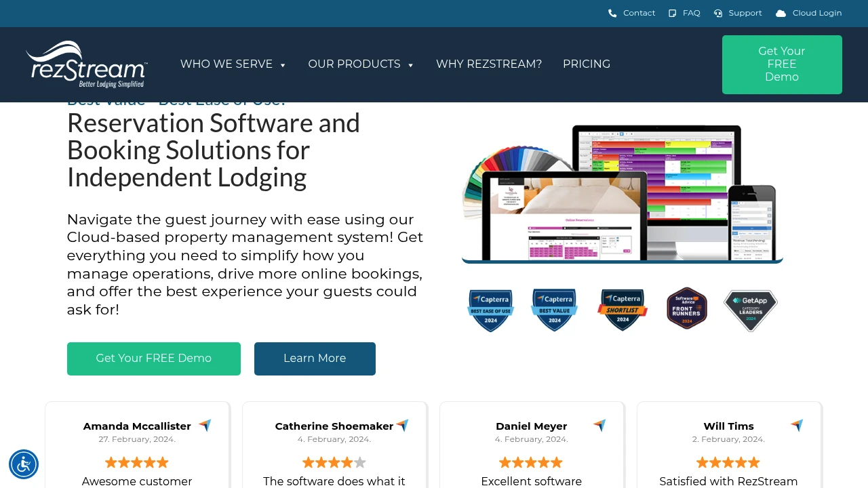The width and height of the screenshot is (868, 488).
Task: Open the blue accessibility widget
Action: click(x=24, y=464)
